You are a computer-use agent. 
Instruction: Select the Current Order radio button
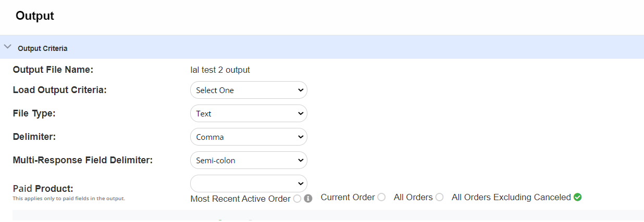pos(381,198)
